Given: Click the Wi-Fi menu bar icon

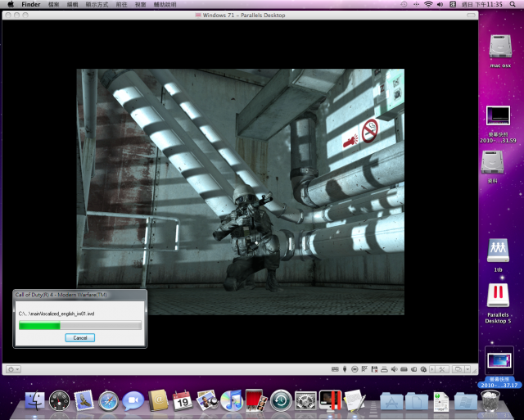Looking at the screenshot, I should tap(428, 4).
